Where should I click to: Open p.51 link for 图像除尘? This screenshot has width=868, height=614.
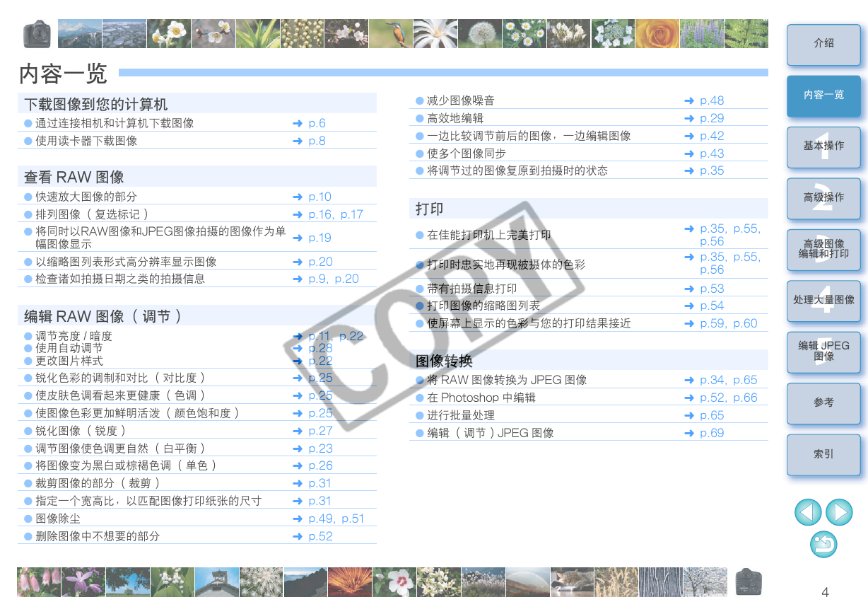(353, 519)
